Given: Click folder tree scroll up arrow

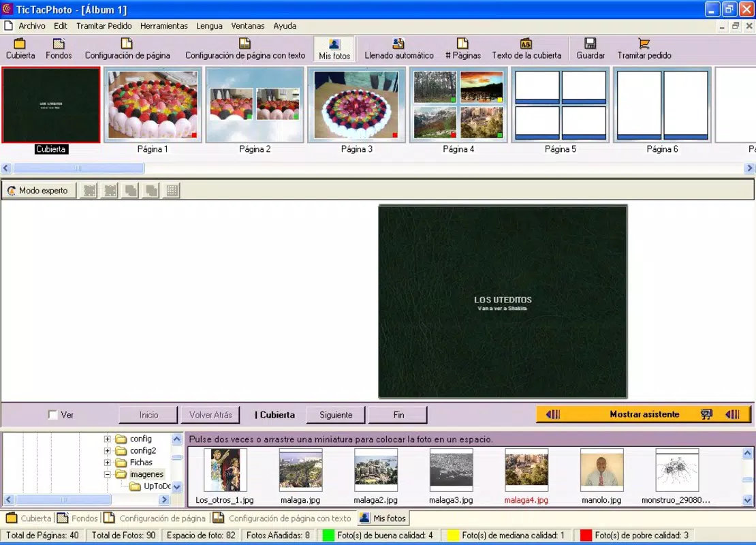Looking at the screenshot, I should 177,439.
